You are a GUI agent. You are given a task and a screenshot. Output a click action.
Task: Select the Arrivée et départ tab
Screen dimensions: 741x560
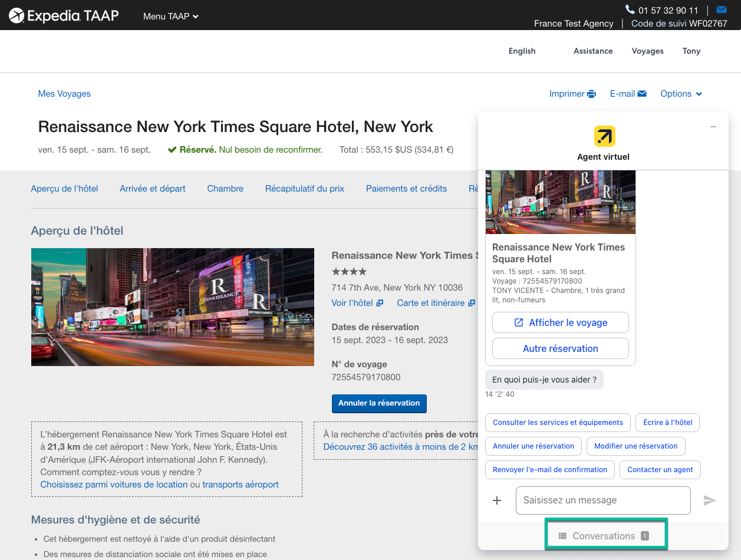(153, 189)
